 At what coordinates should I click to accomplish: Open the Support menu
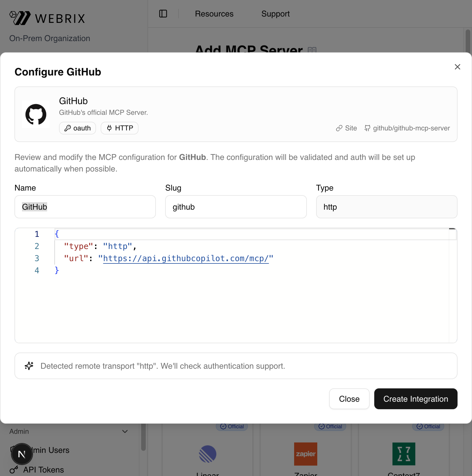click(x=275, y=14)
